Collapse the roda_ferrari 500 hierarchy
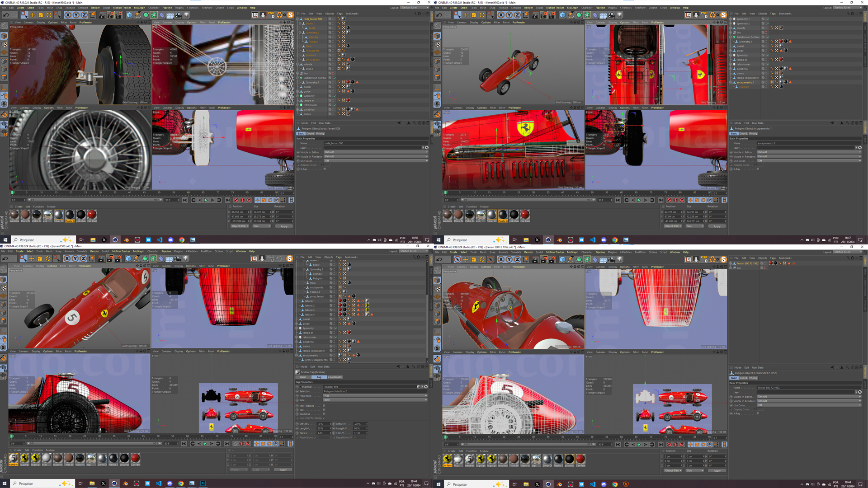868x488 pixels. click(297, 19)
